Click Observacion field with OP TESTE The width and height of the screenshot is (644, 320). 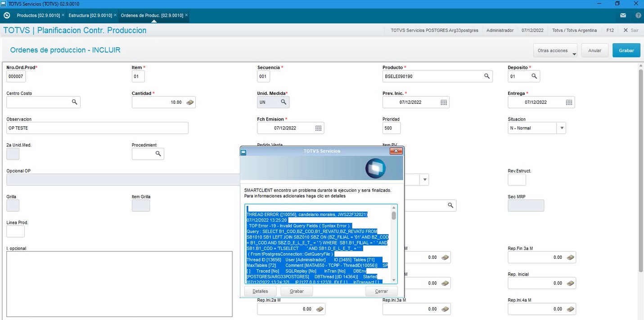(97, 128)
